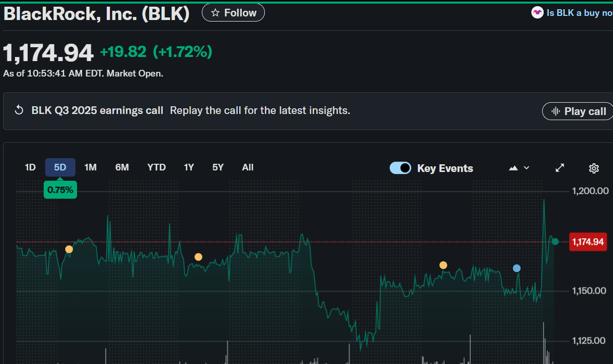Click the mountain chart type icon
This screenshot has height=364, width=613.
[x=513, y=168]
